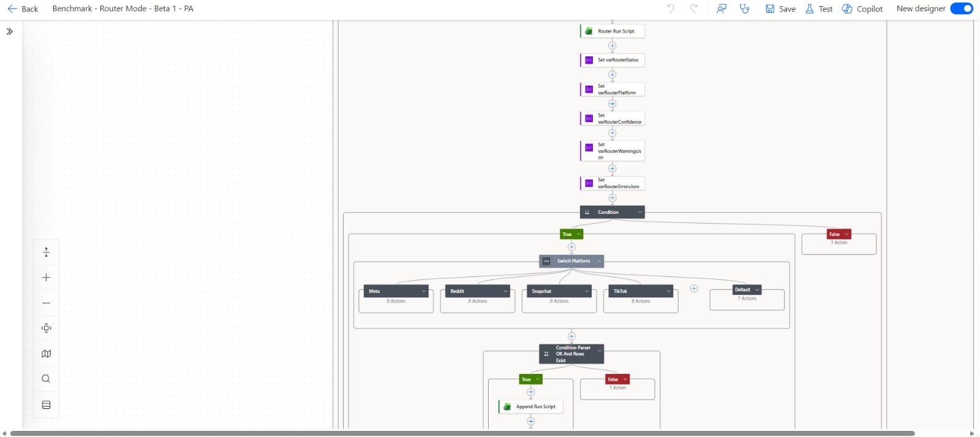Open the Set varRouterConfidence action
The width and height of the screenshot is (980, 437).
(612, 119)
